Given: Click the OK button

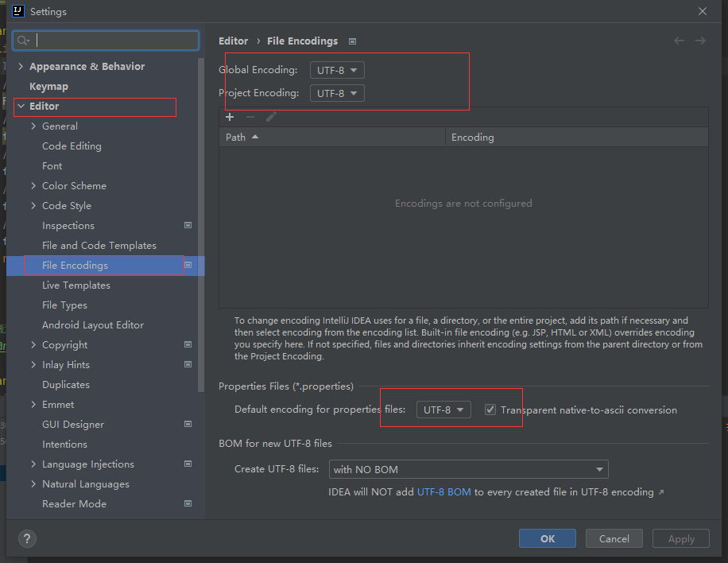Looking at the screenshot, I should (x=548, y=538).
